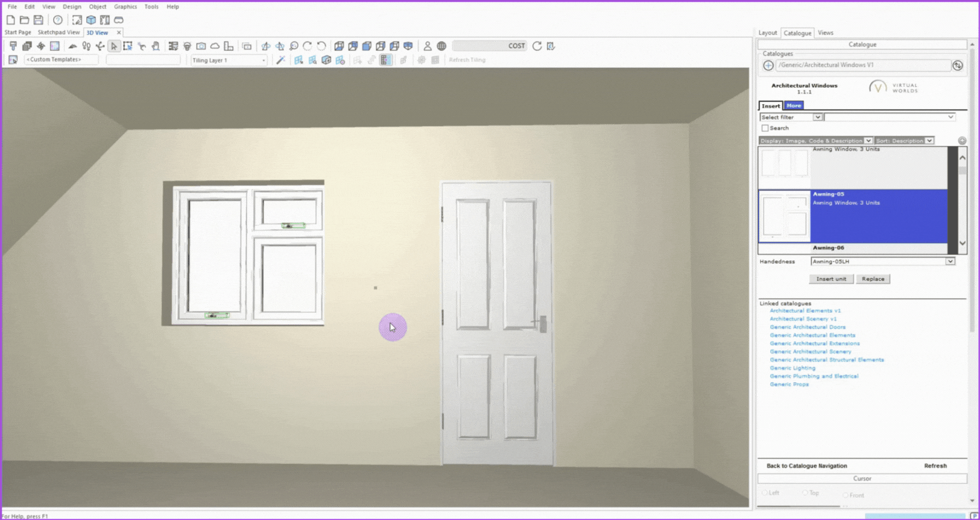Image resolution: width=980 pixels, height=520 pixels.
Task: Open the Help question mark icon
Action: [x=58, y=20]
